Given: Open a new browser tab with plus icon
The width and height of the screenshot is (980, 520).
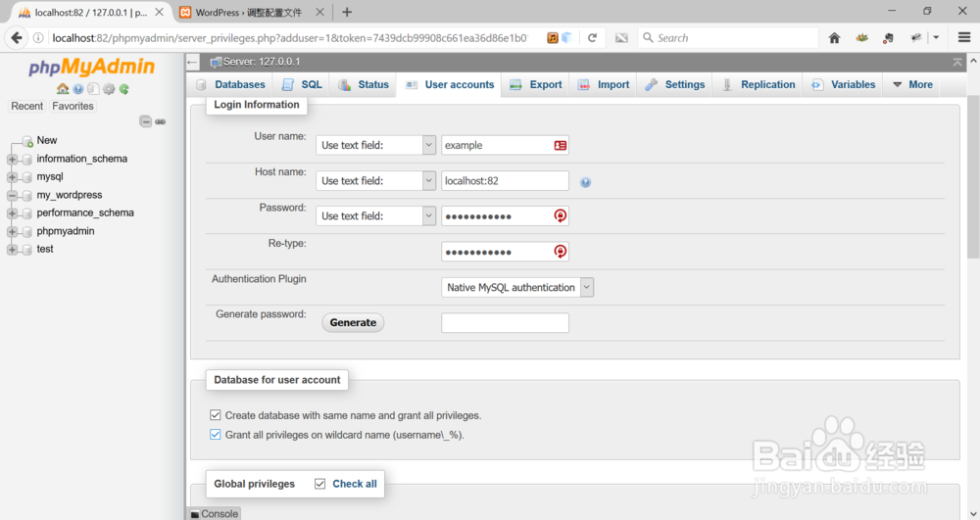Looking at the screenshot, I should tap(347, 12).
